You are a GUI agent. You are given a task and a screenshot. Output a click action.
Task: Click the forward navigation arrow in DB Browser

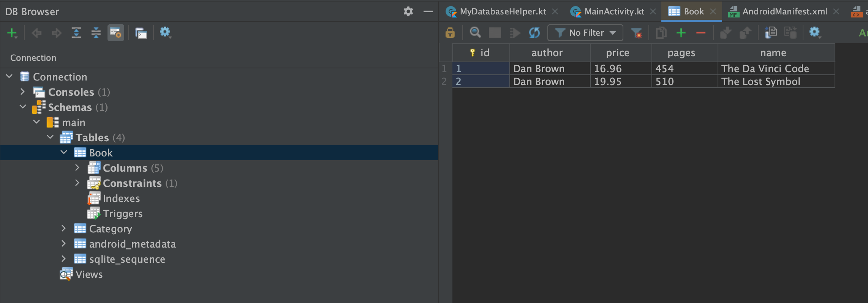point(57,33)
